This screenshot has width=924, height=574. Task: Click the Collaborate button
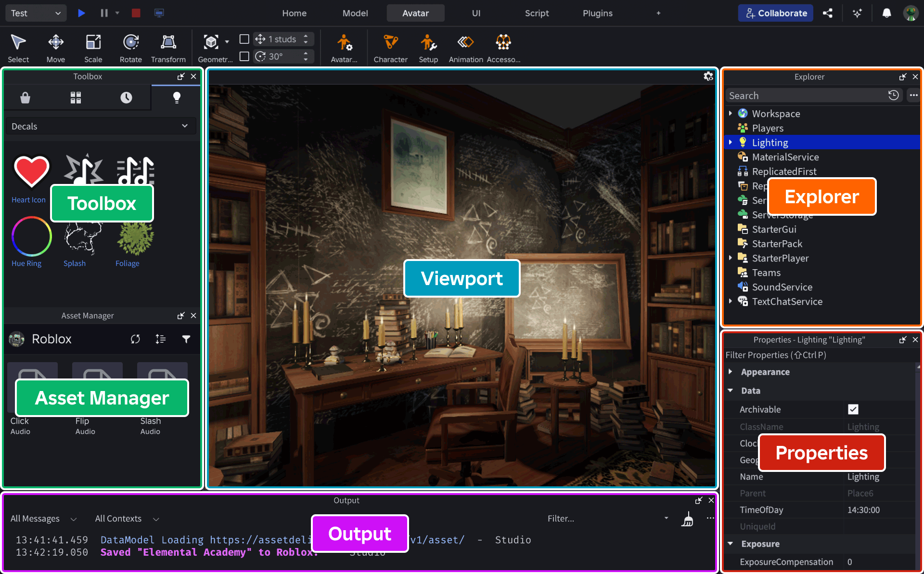775,13
